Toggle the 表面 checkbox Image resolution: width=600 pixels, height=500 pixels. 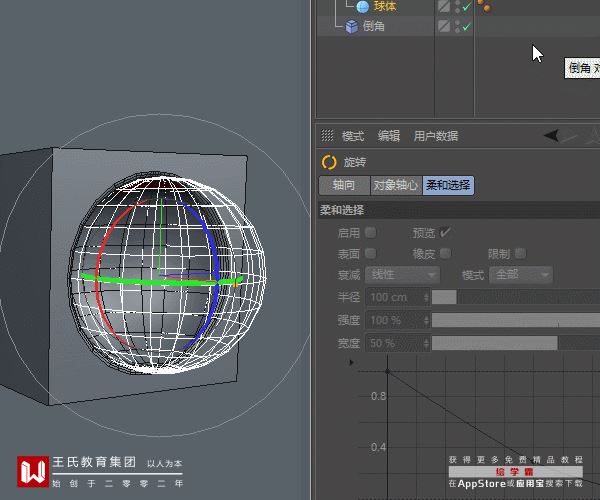[x=370, y=253]
